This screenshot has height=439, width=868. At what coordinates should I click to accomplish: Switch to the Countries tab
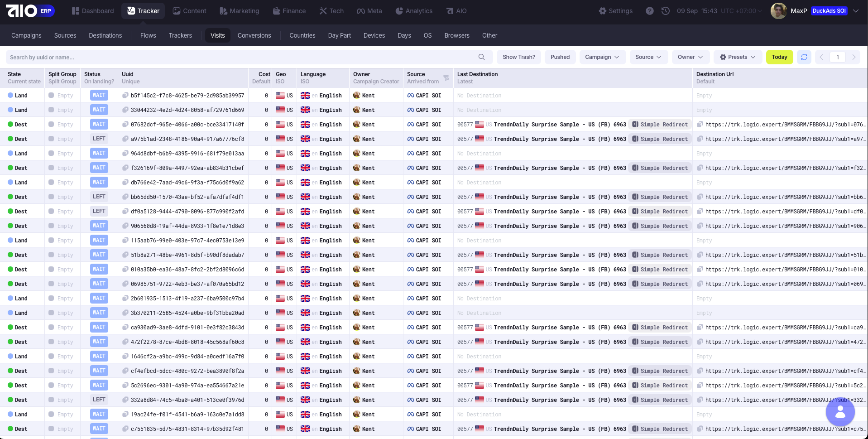(302, 35)
